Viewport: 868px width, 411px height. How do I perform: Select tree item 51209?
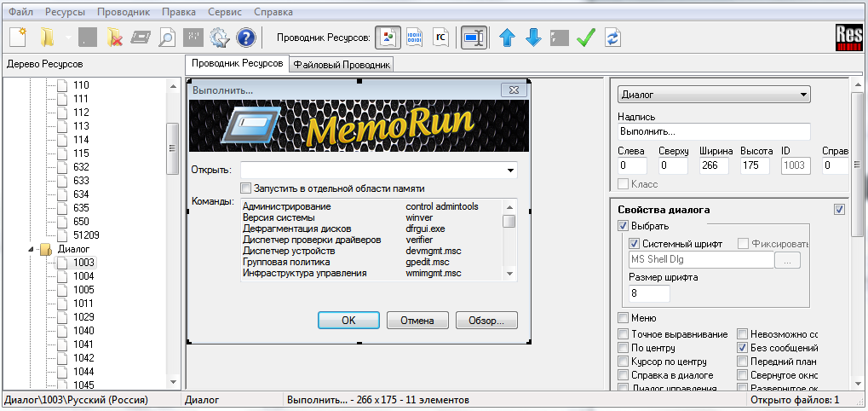coord(86,234)
